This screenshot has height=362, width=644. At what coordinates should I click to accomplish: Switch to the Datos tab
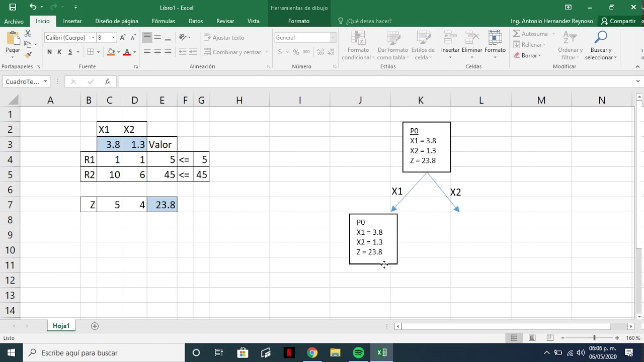(x=196, y=21)
